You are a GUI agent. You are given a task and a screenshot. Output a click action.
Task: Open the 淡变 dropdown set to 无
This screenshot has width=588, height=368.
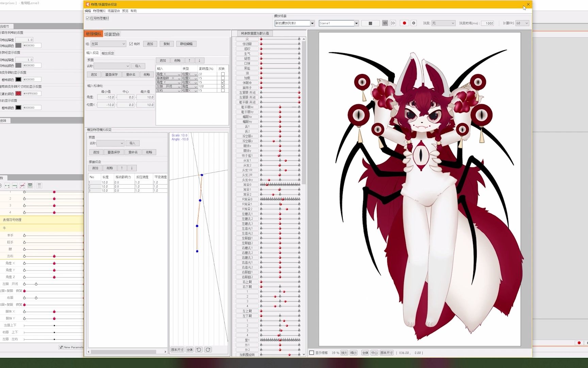tap(443, 23)
